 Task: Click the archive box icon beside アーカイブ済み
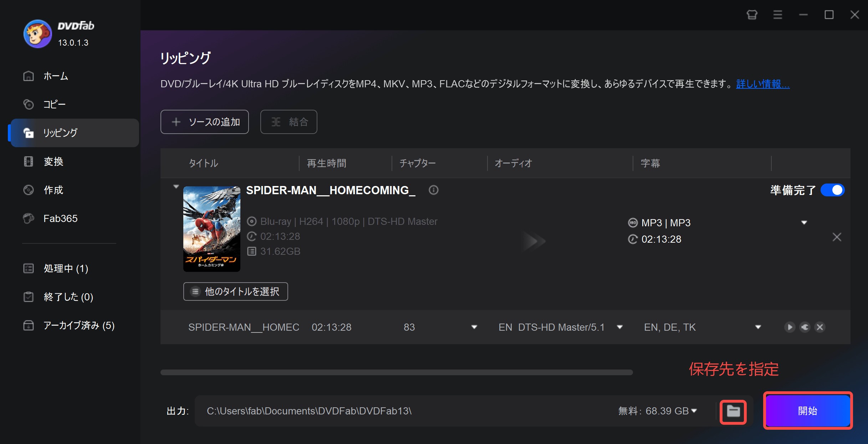click(29, 325)
